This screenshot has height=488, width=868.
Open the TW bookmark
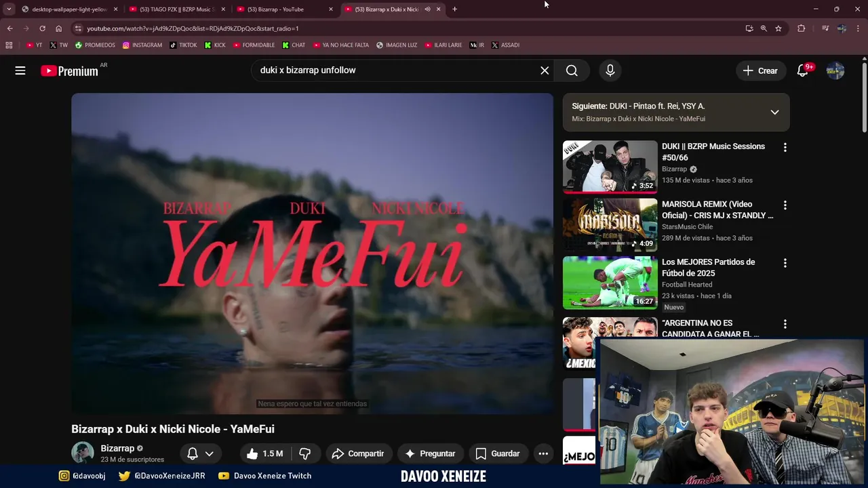click(x=59, y=45)
